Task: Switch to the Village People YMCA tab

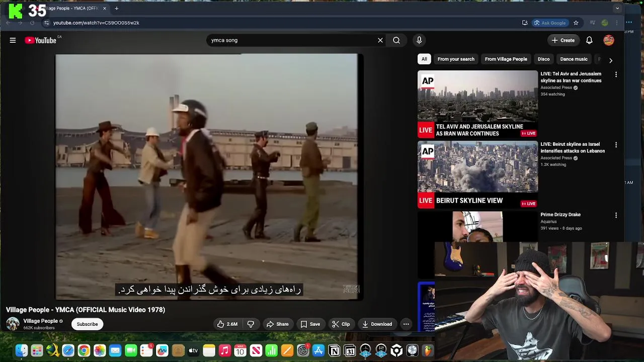Action: click(x=70, y=8)
